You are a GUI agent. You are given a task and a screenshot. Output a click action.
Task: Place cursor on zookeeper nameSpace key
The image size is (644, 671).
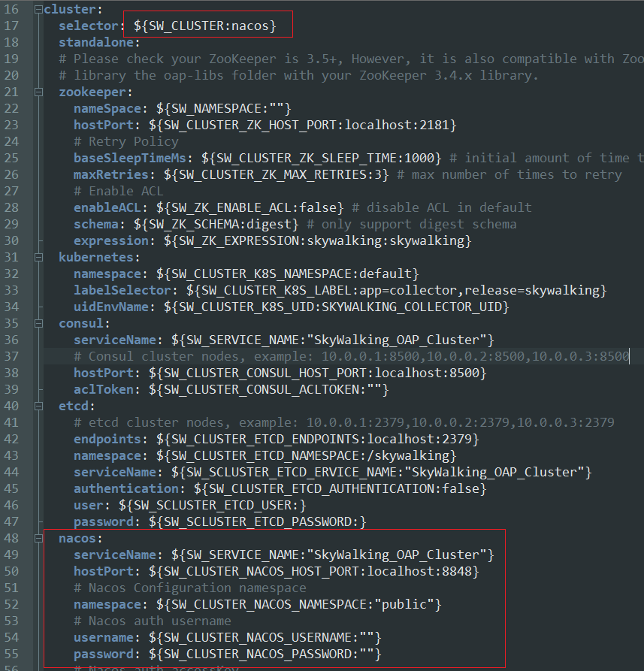point(107,109)
